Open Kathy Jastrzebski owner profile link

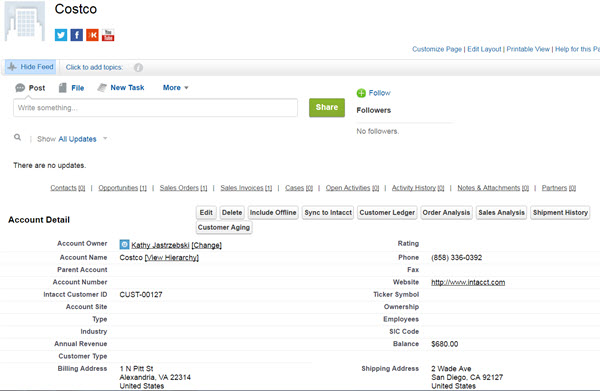(160, 245)
